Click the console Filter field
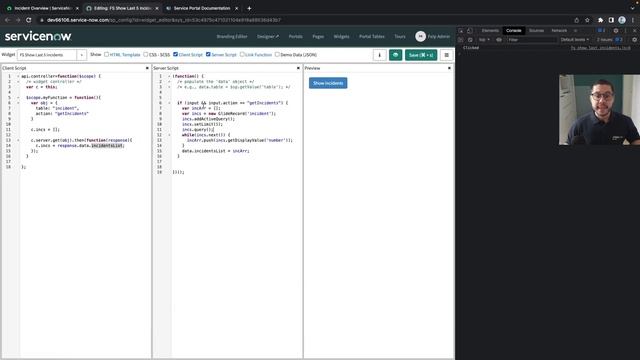The image size is (640, 360). (532, 40)
